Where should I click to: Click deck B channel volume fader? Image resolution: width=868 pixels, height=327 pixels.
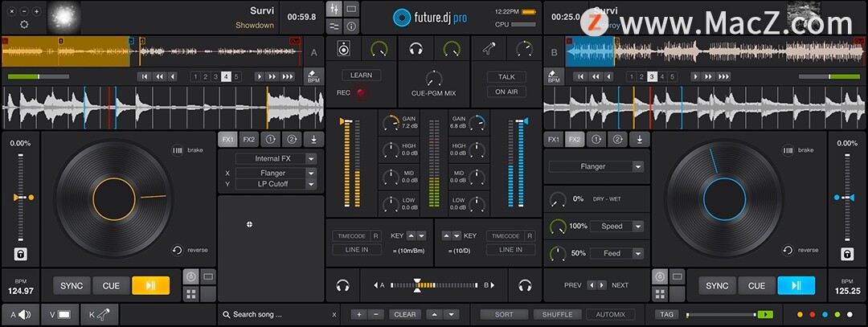coord(520,162)
